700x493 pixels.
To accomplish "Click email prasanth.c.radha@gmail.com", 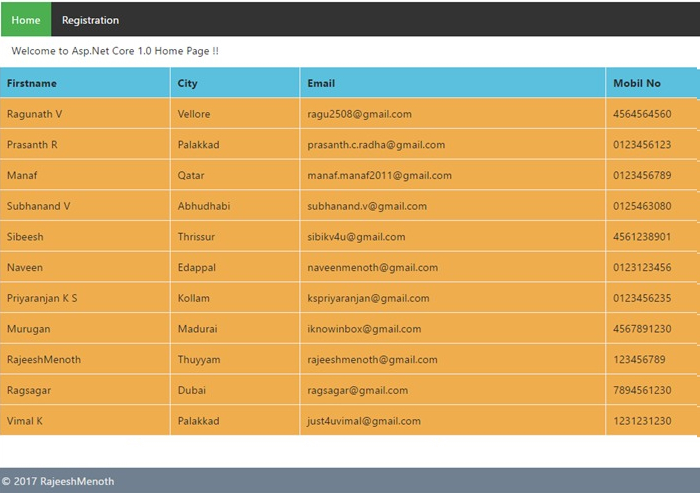I will pos(376,145).
